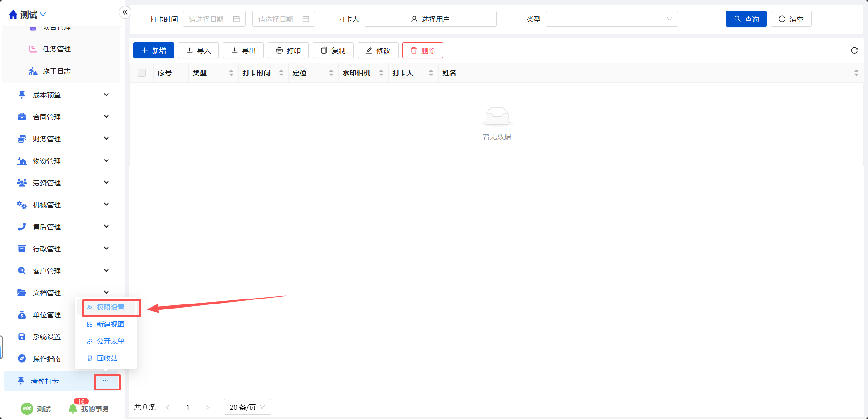The width and height of the screenshot is (868, 419).
Task: Click the 选择用户 input field
Action: click(x=430, y=19)
